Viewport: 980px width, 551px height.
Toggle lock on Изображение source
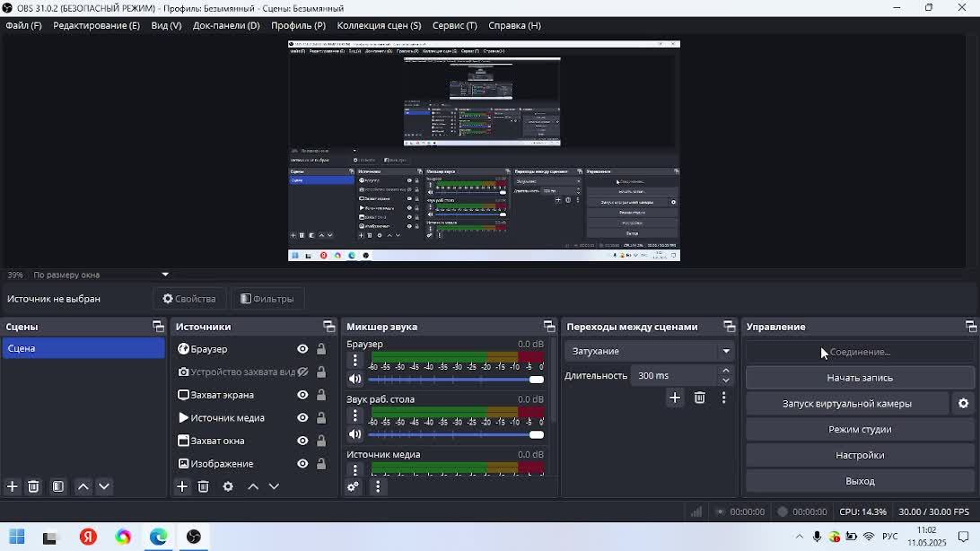(321, 464)
